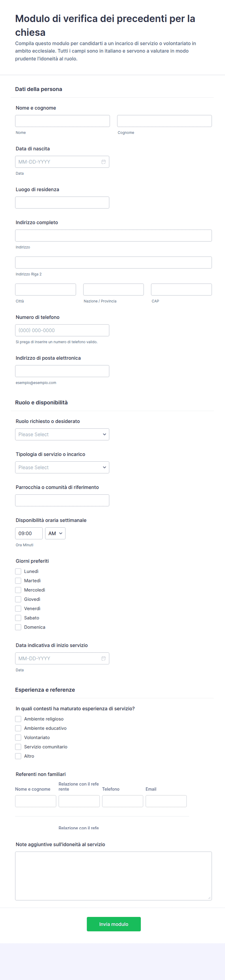Focus the Nome first name field
The image size is (225, 980).
[x=62, y=121]
